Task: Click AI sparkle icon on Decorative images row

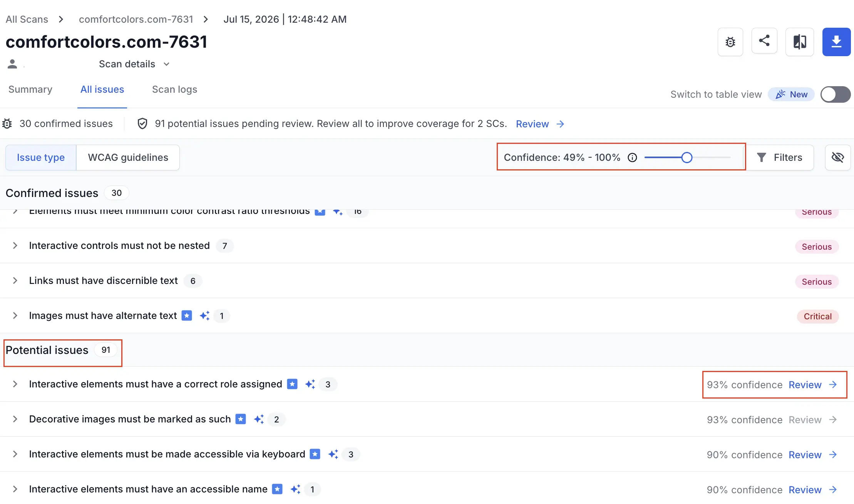Action: pyautogui.click(x=259, y=419)
